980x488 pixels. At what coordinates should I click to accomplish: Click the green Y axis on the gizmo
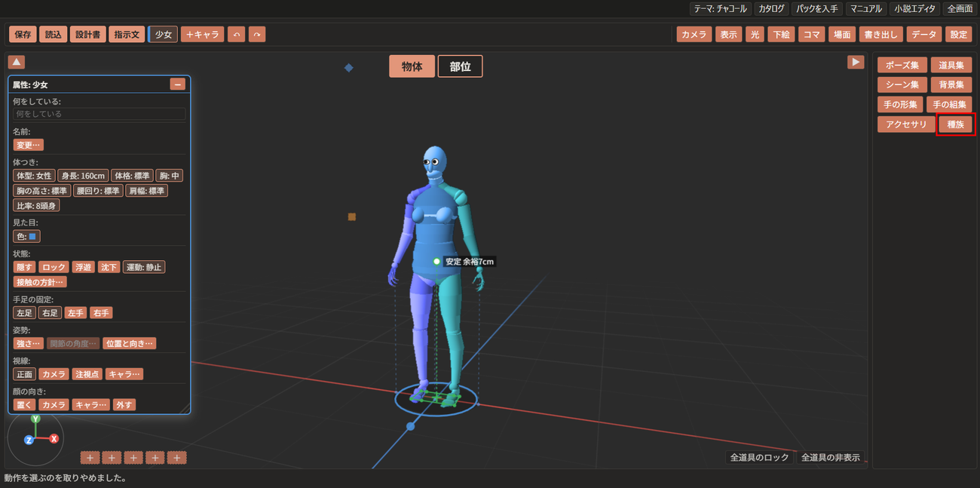pos(35,419)
